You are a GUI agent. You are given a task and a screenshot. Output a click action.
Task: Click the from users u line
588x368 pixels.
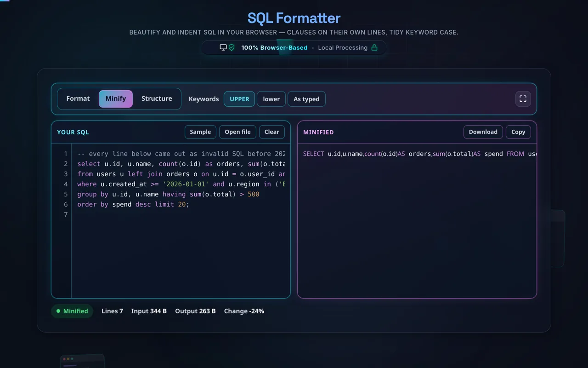181,174
